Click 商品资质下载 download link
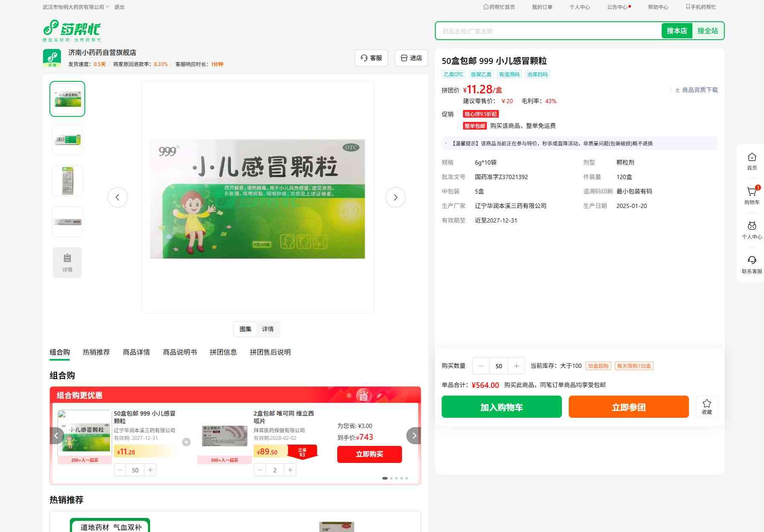The image size is (764, 532). click(696, 90)
